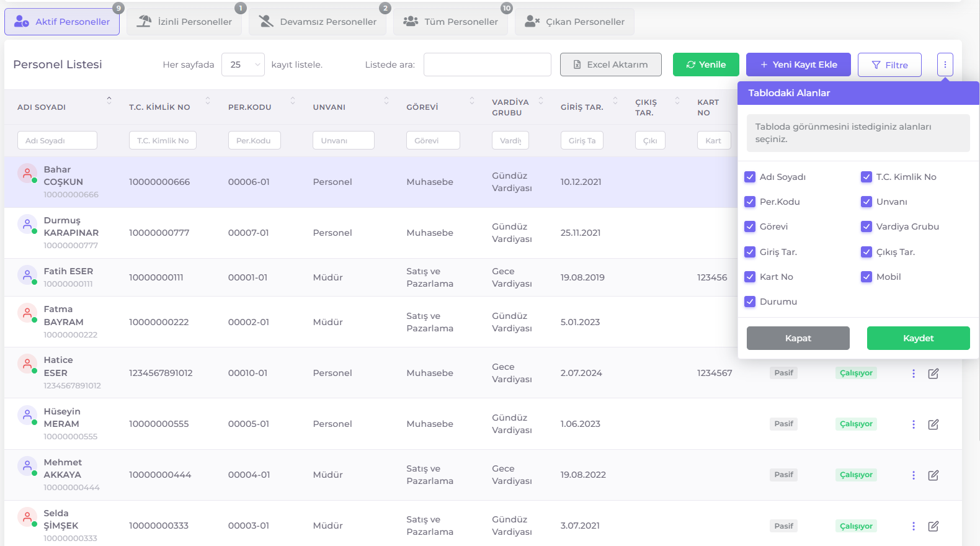The height and width of the screenshot is (546, 980).
Task: Open three-dot actions for Hüseyin MERAM row
Action: [914, 424]
